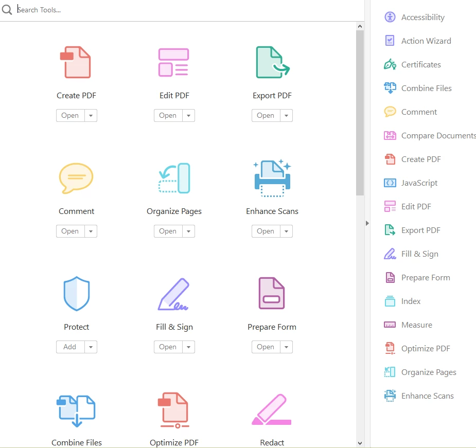Click the large Fill & Sign pen icon
Screen dimensions: 476x448
coord(173,294)
